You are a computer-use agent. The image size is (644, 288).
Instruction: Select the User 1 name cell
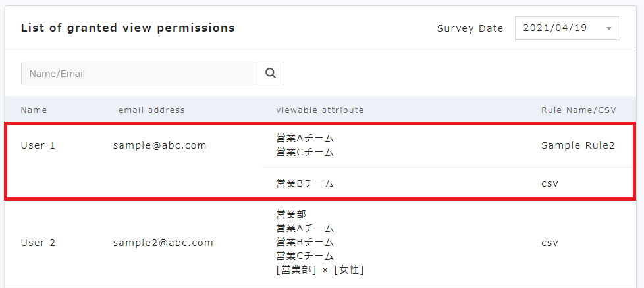pyautogui.click(x=38, y=145)
